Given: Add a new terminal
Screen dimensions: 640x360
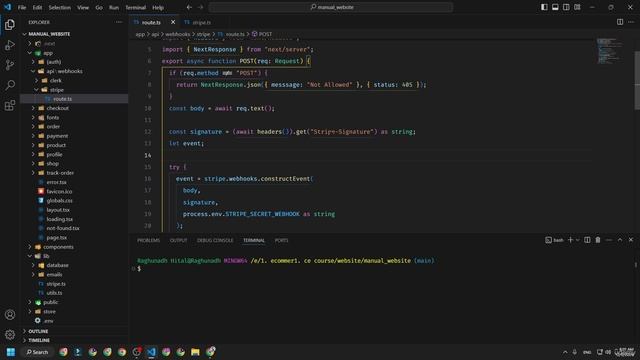Looking at the screenshot, I should tap(570, 240).
